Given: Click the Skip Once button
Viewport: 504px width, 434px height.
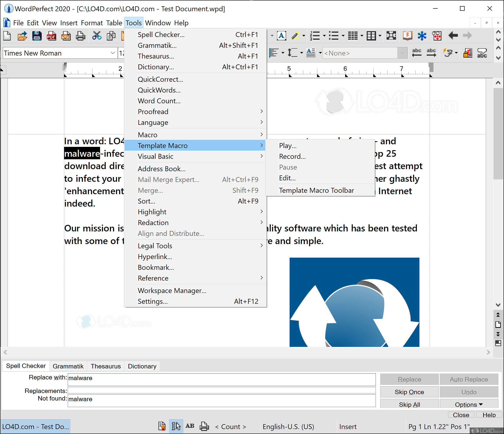Looking at the screenshot, I should 409,392.
